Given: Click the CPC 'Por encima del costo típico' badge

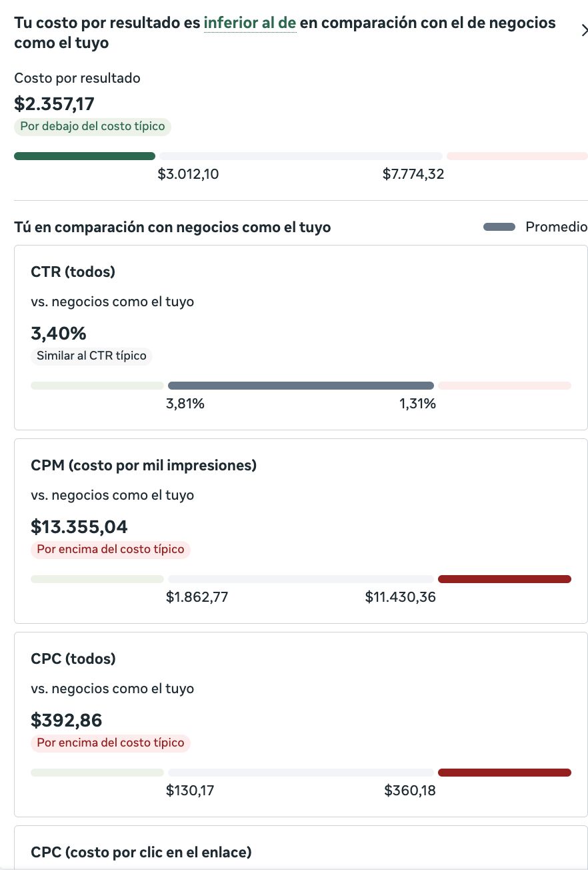Looking at the screenshot, I should [x=111, y=743].
